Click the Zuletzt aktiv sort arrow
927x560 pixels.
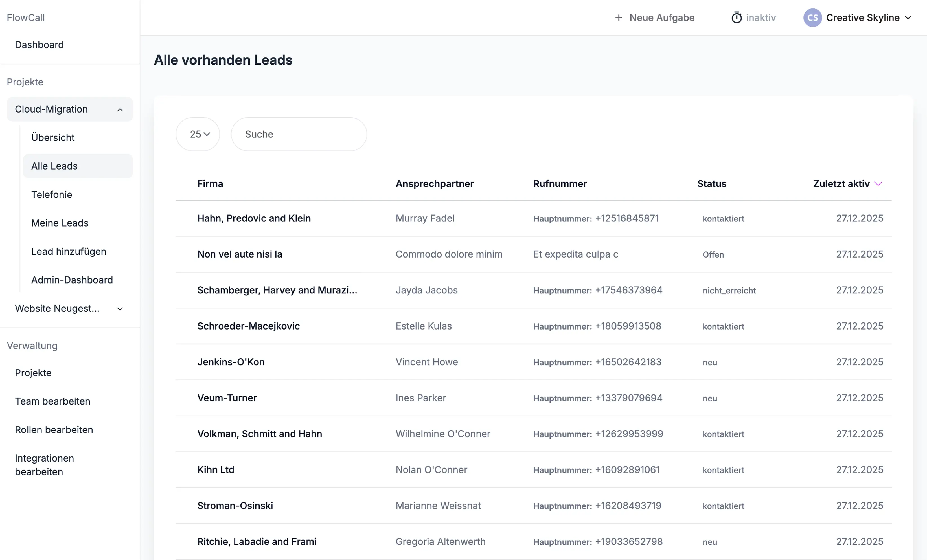point(878,184)
